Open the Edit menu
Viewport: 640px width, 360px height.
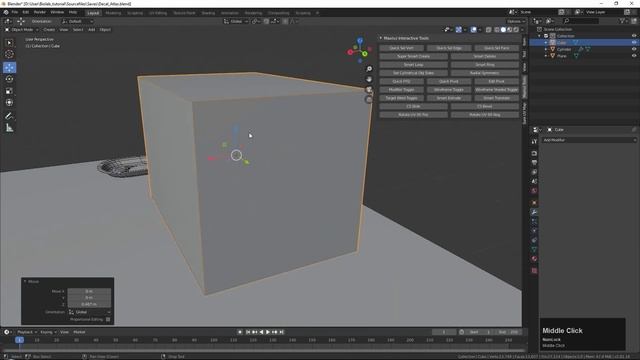click(x=26, y=13)
